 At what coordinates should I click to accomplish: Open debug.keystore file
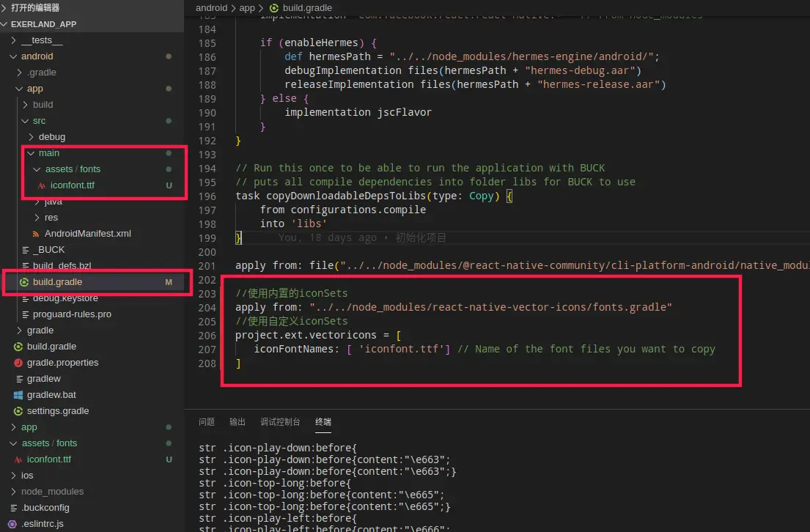coord(65,298)
